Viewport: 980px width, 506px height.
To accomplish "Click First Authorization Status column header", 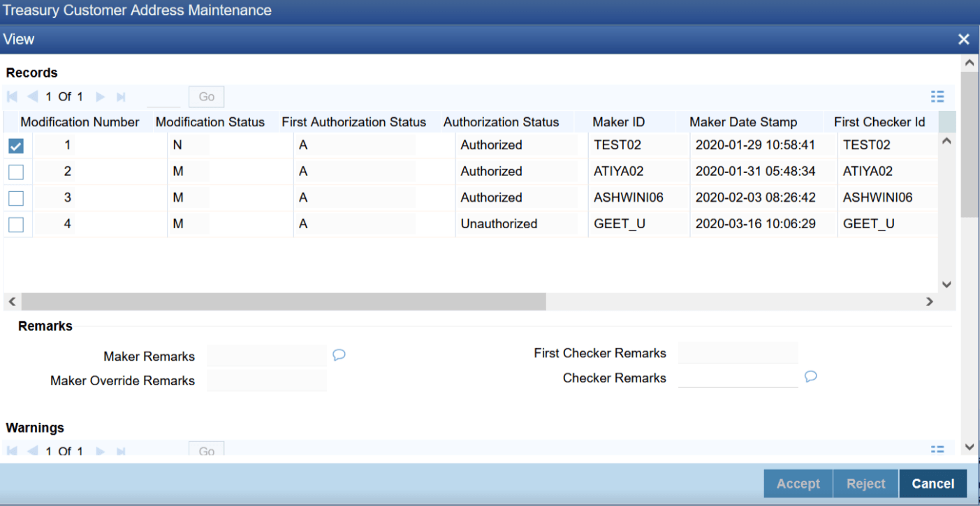I will (354, 122).
